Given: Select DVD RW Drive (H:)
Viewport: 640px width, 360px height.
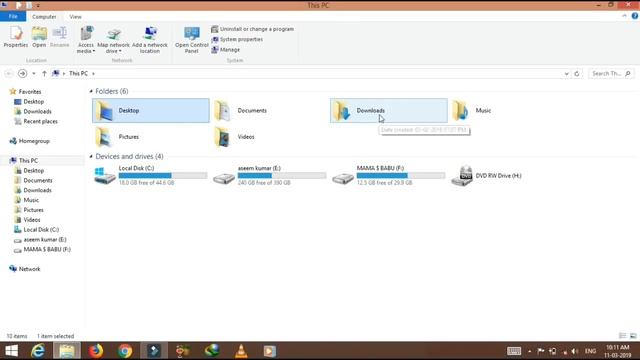Looking at the screenshot, I should tap(508, 176).
